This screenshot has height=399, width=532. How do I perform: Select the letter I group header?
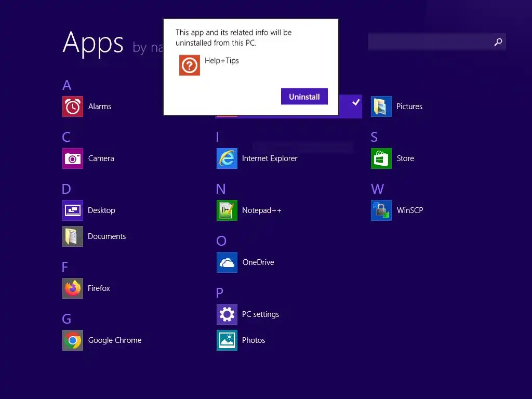pyautogui.click(x=218, y=137)
